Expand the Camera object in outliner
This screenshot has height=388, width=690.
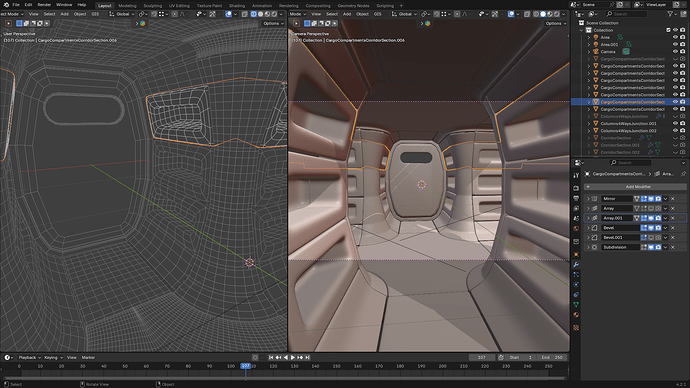[x=589, y=51]
